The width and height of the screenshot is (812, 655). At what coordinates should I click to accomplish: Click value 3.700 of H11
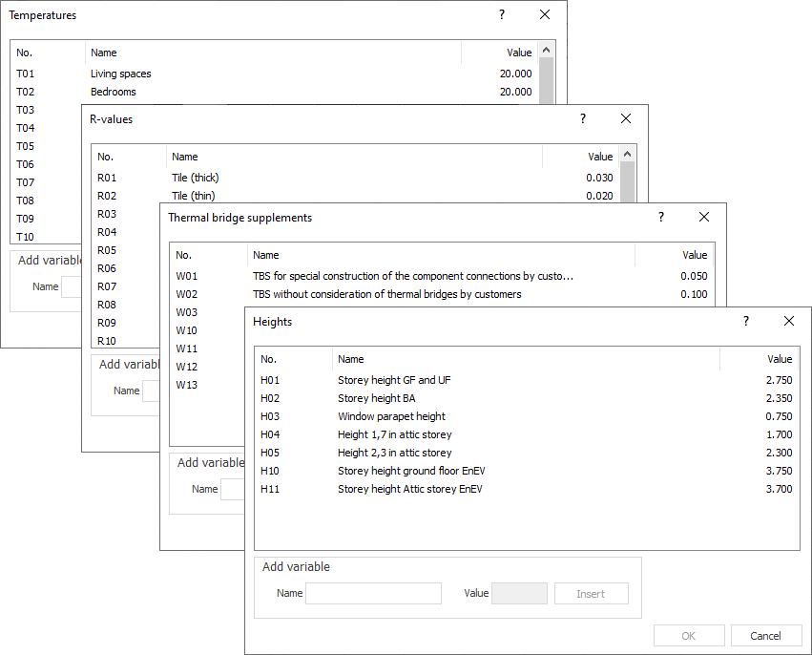[779, 489]
